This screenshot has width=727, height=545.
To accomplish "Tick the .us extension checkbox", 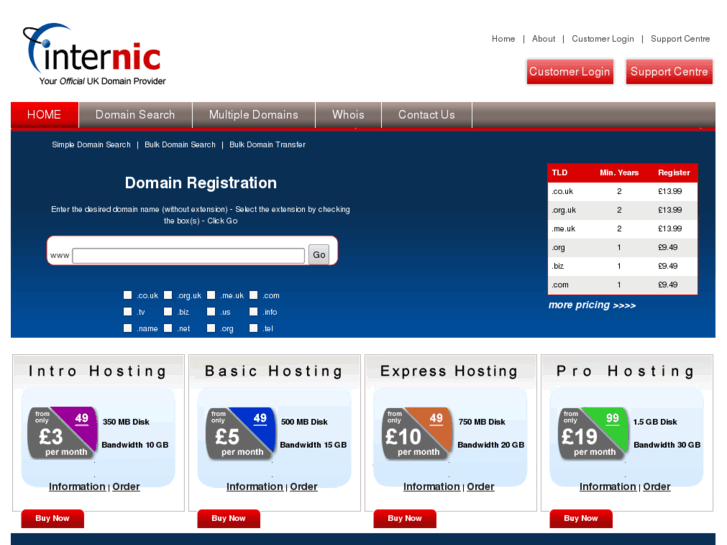I will [211, 312].
